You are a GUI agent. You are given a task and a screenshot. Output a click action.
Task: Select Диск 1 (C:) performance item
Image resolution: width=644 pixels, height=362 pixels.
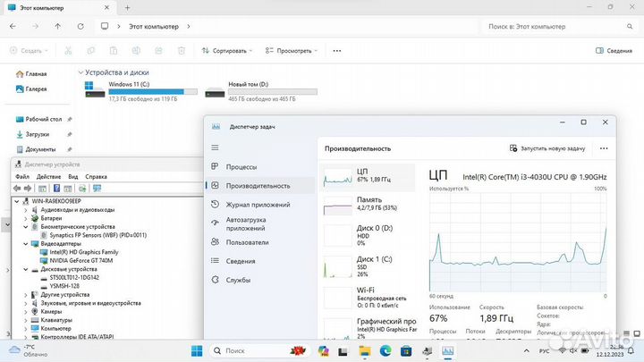pos(368,266)
